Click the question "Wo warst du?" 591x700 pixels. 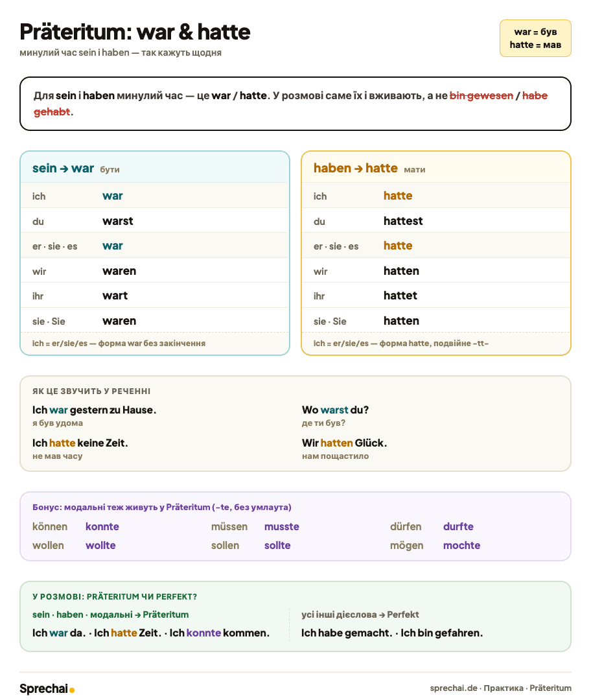click(x=335, y=410)
